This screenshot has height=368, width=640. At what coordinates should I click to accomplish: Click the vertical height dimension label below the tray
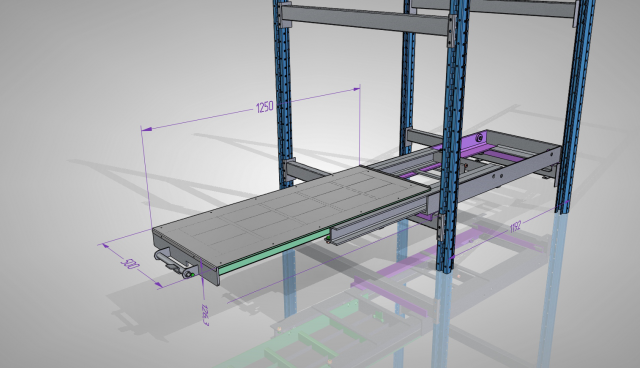pyautogui.click(x=205, y=314)
